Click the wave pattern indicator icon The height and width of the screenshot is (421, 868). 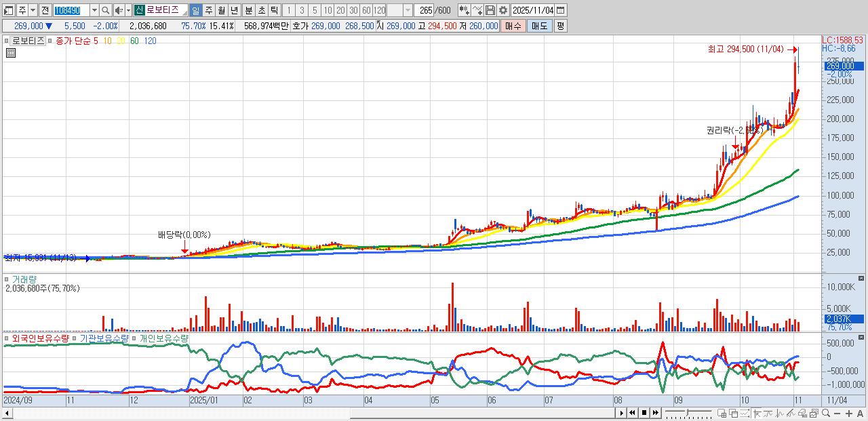(779, 413)
